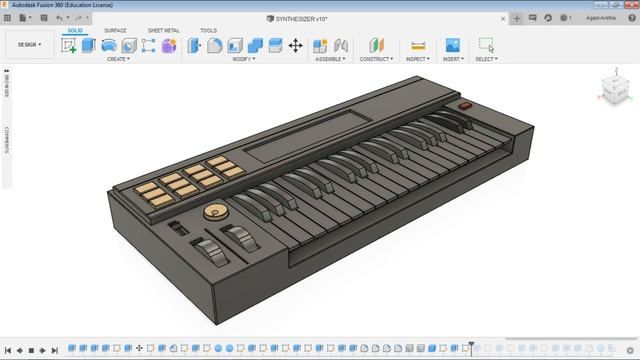Open the Agam Aretha account menu

click(x=601, y=18)
